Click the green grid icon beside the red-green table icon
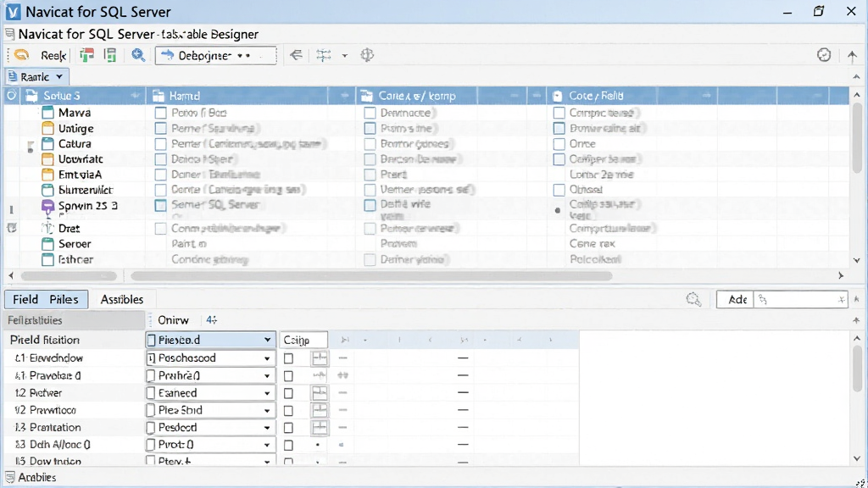The height and width of the screenshot is (488, 868). 110,55
